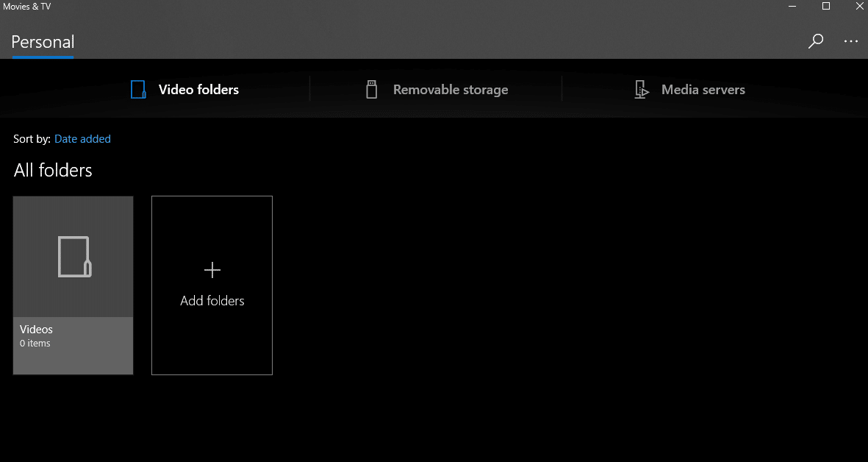This screenshot has width=868, height=462.
Task: Minimize the Movies & TV window
Action: (792, 6)
